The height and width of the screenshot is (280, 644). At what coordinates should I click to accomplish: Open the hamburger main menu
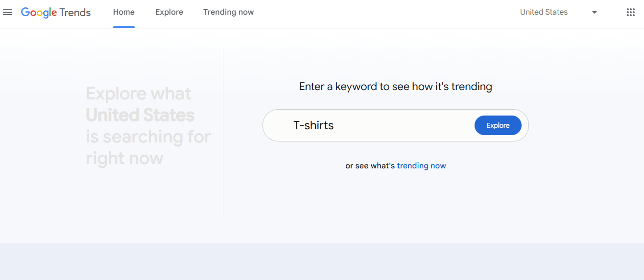[x=7, y=12]
